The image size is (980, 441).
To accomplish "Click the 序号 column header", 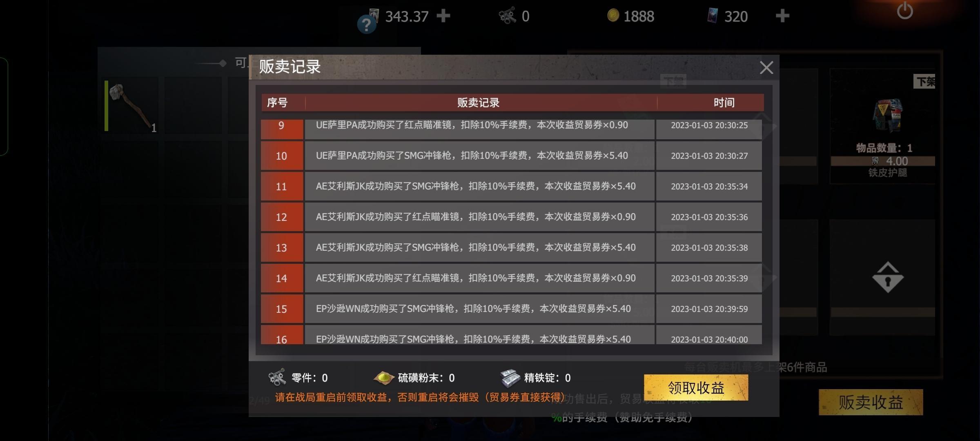I will pyautogui.click(x=277, y=102).
